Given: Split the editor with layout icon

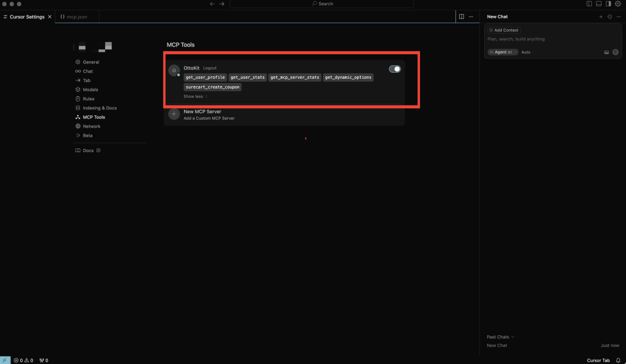Looking at the screenshot, I should [x=462, y=17].
